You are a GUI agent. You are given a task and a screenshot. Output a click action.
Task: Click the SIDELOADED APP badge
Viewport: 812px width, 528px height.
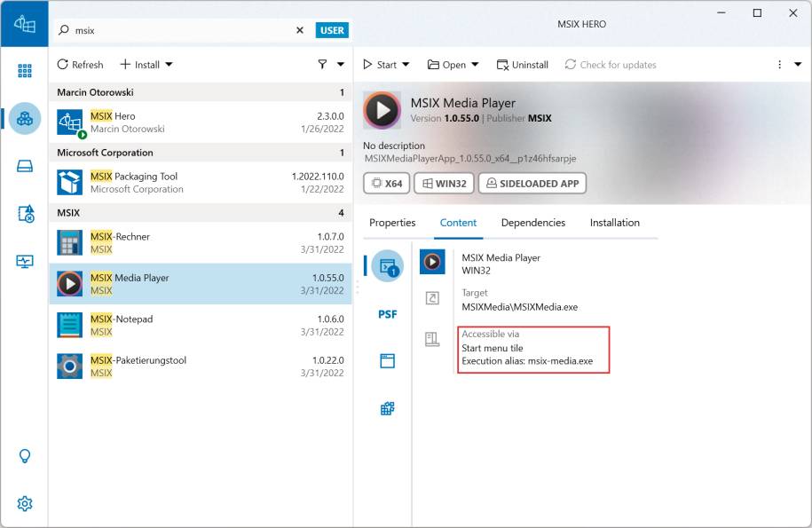click(532, 183)
